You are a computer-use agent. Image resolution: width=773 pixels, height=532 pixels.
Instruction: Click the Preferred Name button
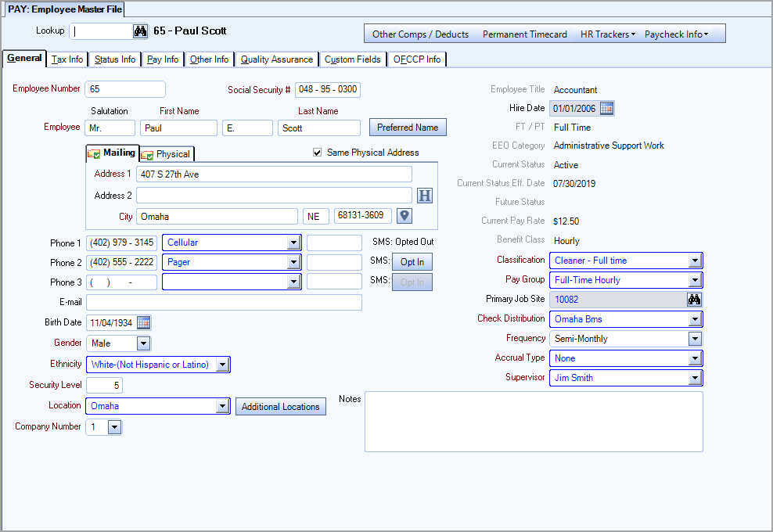point(408,127)
